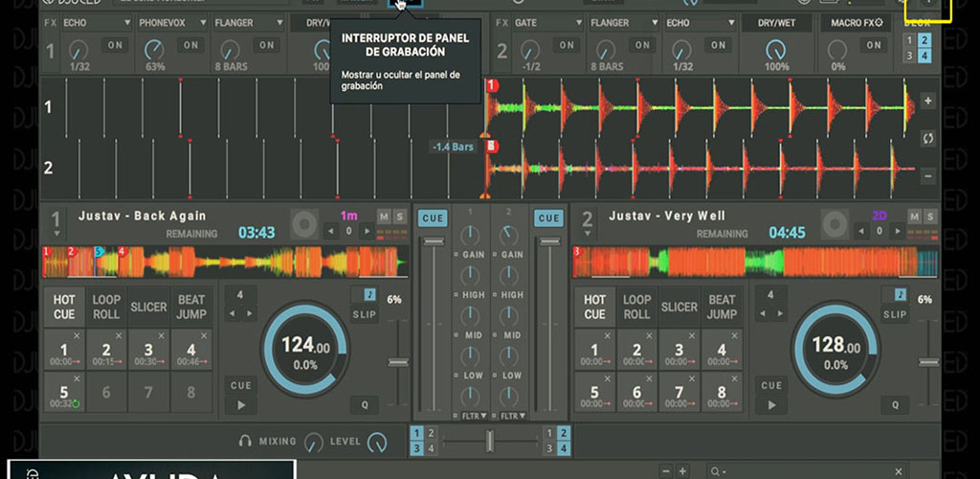980x479 pixels.
Task: Click the waveform sync reset icon
Action: 927,139
